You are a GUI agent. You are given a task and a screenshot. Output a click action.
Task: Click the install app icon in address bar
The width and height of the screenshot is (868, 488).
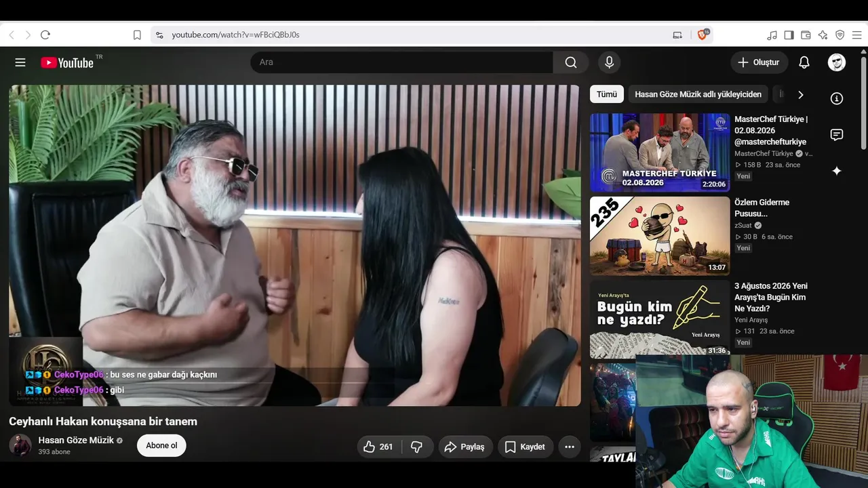coord(677,35)
